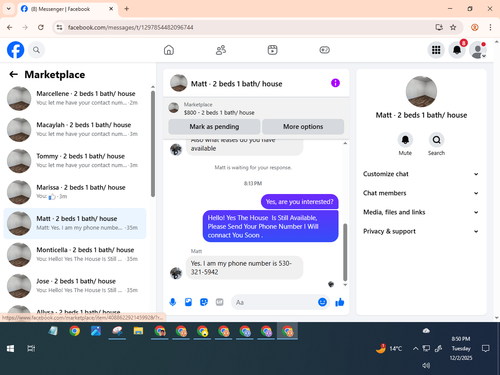The width and height of the screenshot is (500, 375).
Task: Open the tab search dropdown arrow
Action: tap(9, 9)
